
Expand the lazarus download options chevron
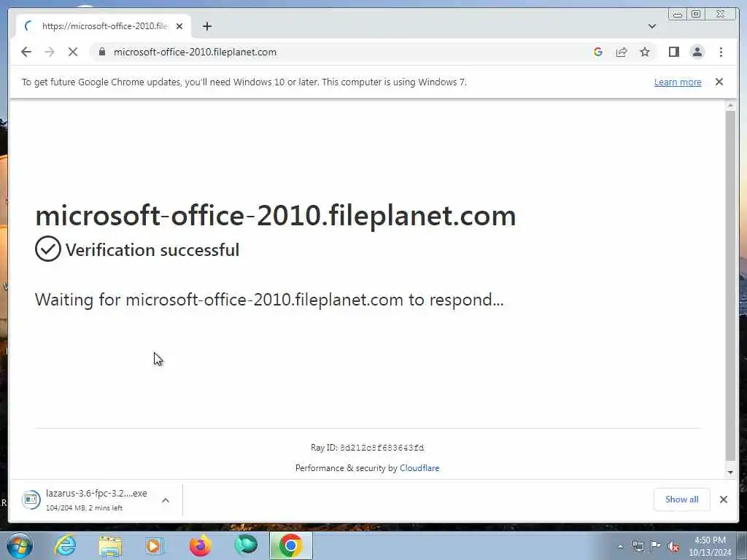click(166, 500)
